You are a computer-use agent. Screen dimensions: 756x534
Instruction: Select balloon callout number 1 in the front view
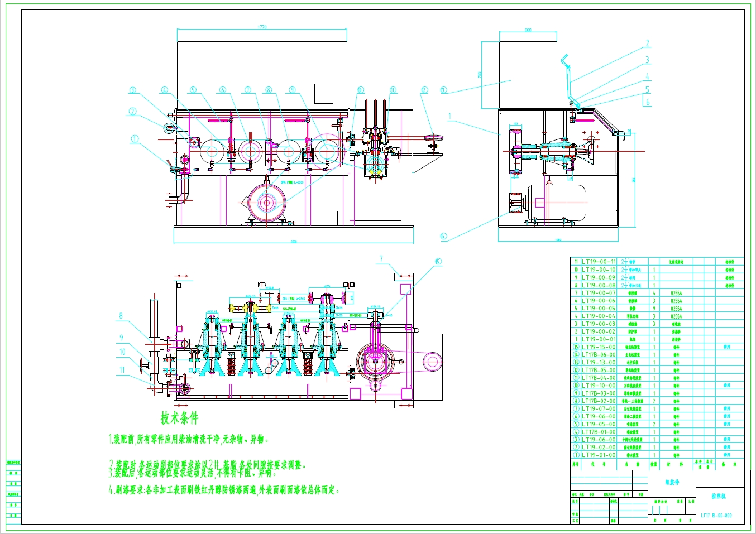click(x=134, y=138)
